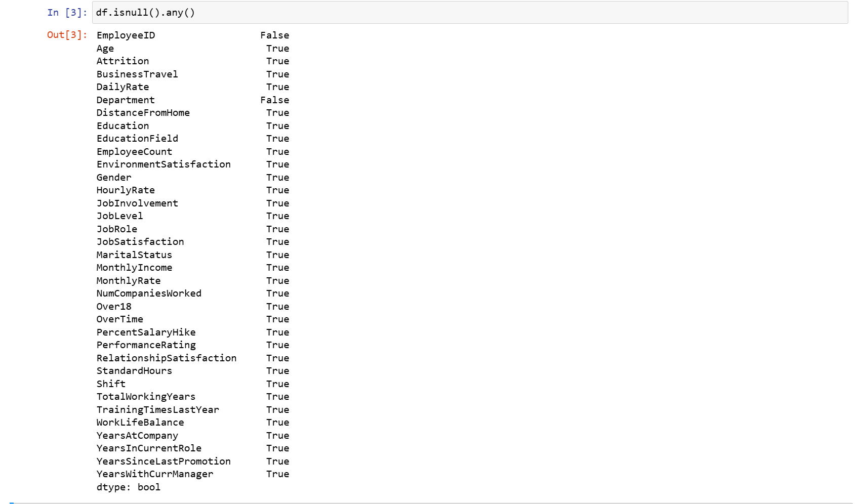This screenshot has height=504, width=862.
Task: Click the In [3] prompt label
Action: point(67,13)
